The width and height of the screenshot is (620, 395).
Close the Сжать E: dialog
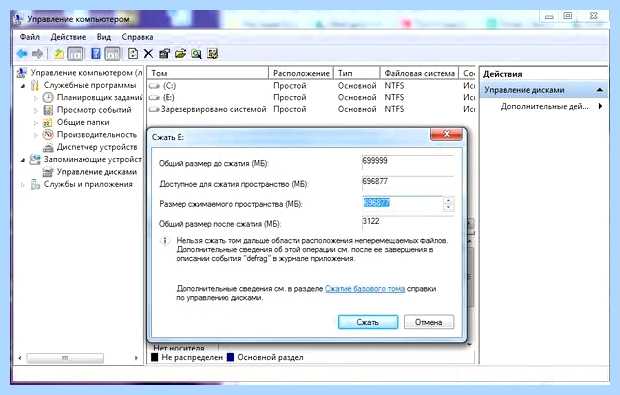pyautogui.click(x=446, y=134)
